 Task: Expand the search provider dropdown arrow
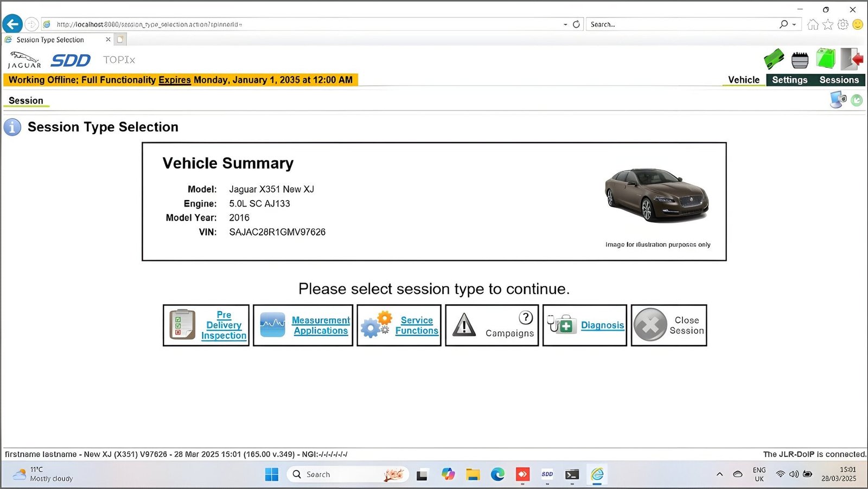tap(794, 24)
